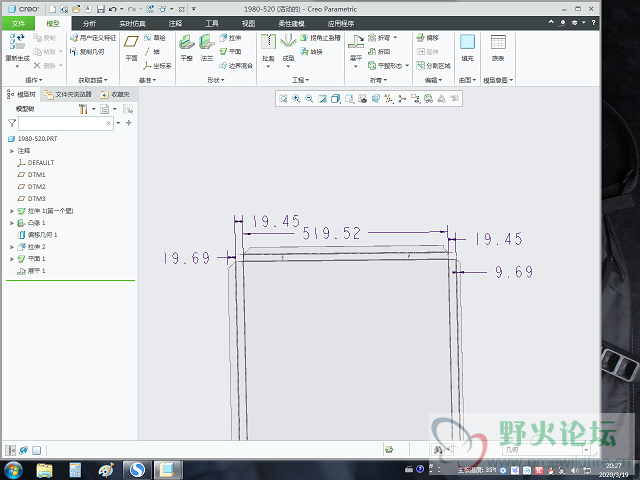The height and width of the screenshot is (480, 640).
Task: Expand the 注释 tree node
Action: [12, 151]
